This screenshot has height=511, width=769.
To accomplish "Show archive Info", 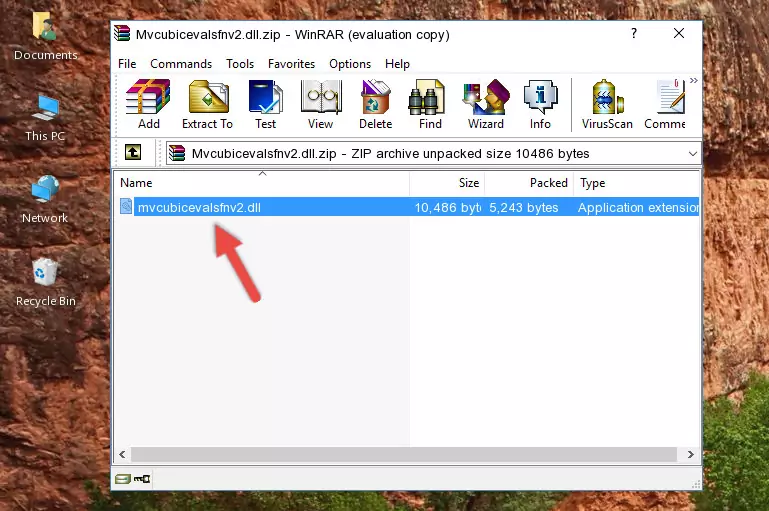I will [540, 104].
